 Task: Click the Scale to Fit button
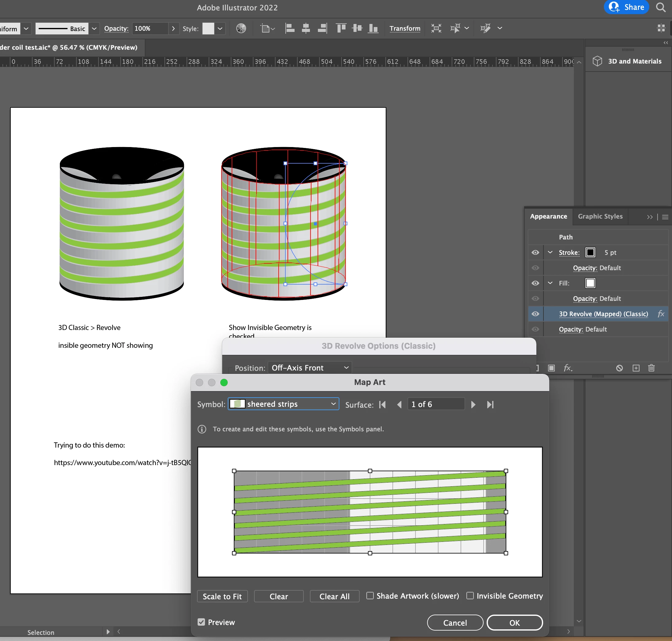(222, 596)
